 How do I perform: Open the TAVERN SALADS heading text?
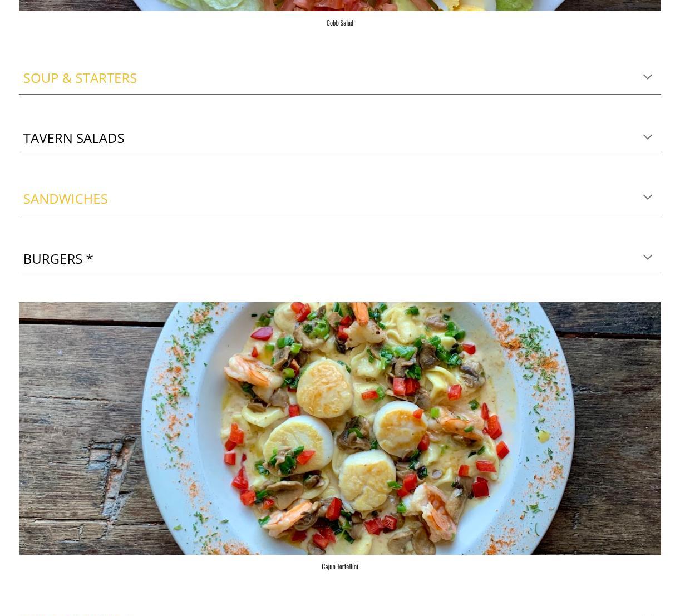(73, 138)
